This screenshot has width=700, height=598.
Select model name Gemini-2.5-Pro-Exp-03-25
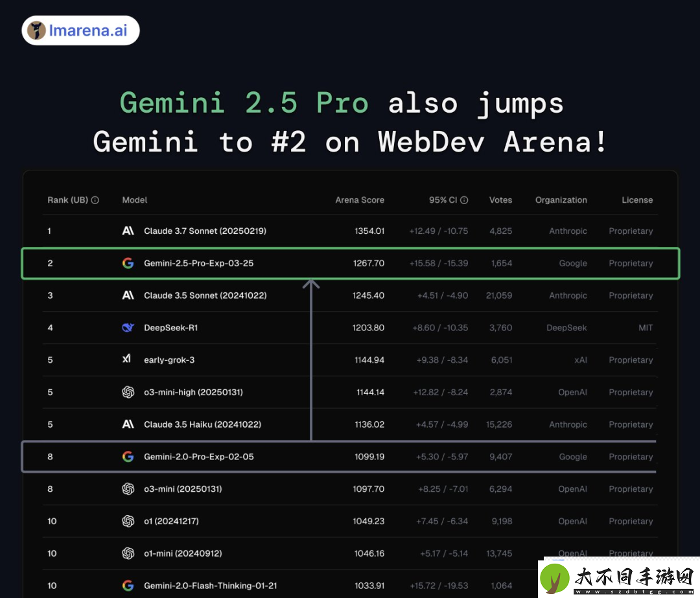tap(199, 263)
